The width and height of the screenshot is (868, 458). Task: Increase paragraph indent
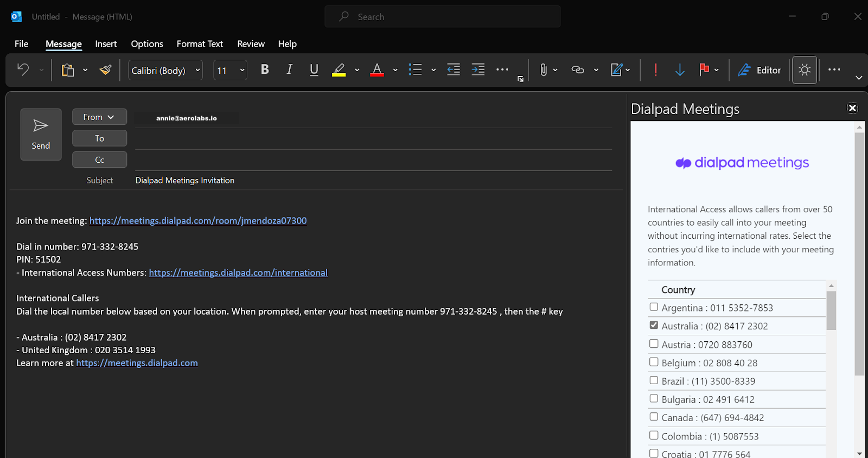tap(478, 69)
